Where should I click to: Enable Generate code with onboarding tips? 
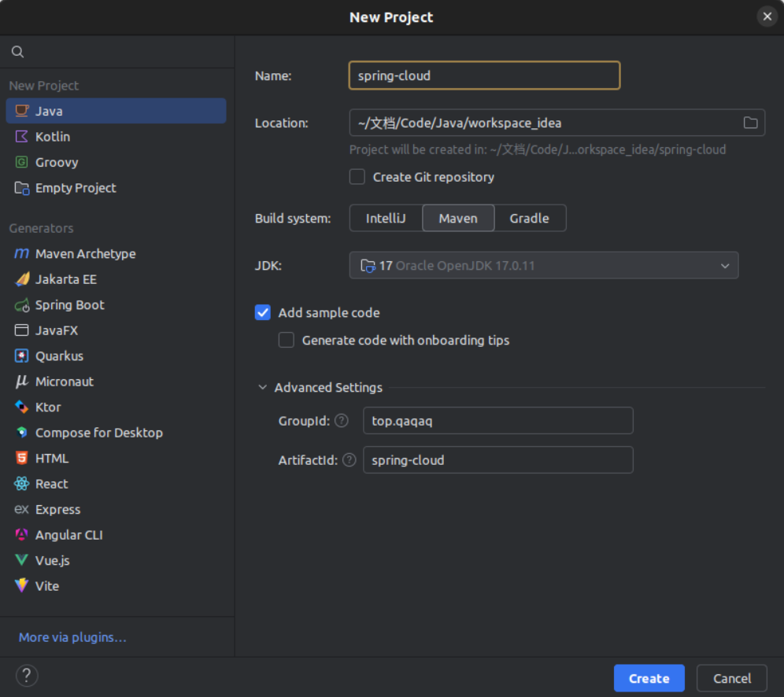point(286,340)
